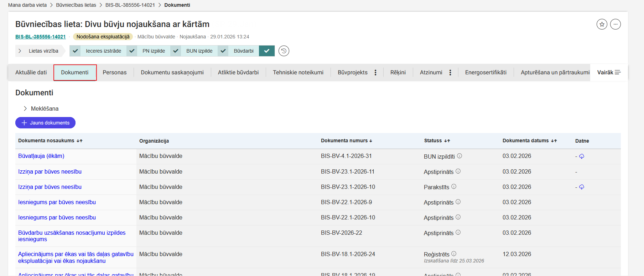Click Izskatīšana līdz 25.03.2026 note
The image size is (644, 276).
pos(454,261)
